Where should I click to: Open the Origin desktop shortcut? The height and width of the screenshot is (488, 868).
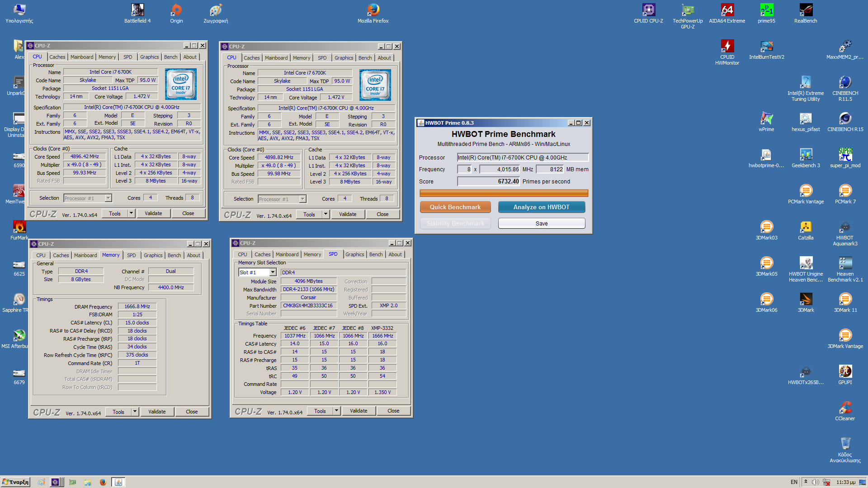click(x=176, y=14)
